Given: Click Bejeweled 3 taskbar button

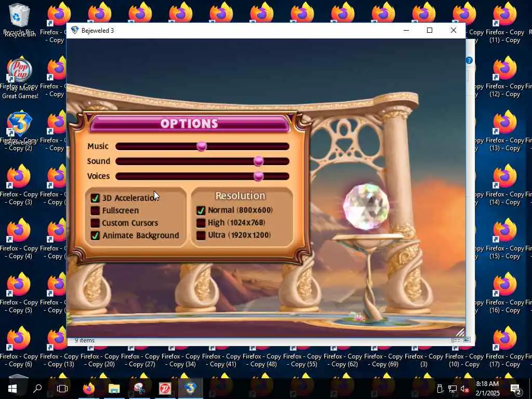Looking at the screenshot, I should tap(190, 388).
